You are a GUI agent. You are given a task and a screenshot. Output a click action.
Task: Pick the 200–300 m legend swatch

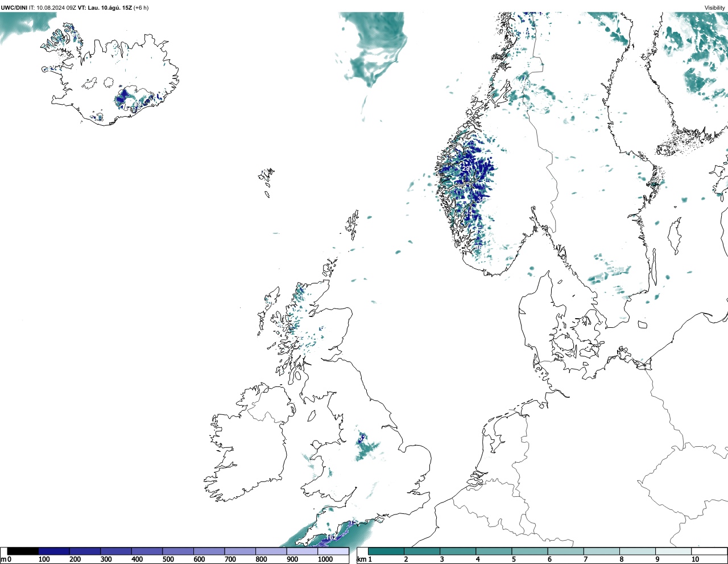(85, 551)
